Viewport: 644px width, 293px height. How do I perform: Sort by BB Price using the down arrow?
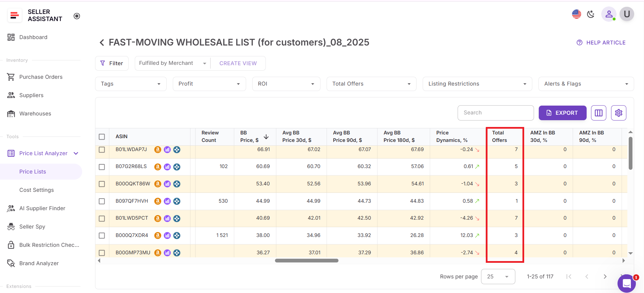pos(266,136)
